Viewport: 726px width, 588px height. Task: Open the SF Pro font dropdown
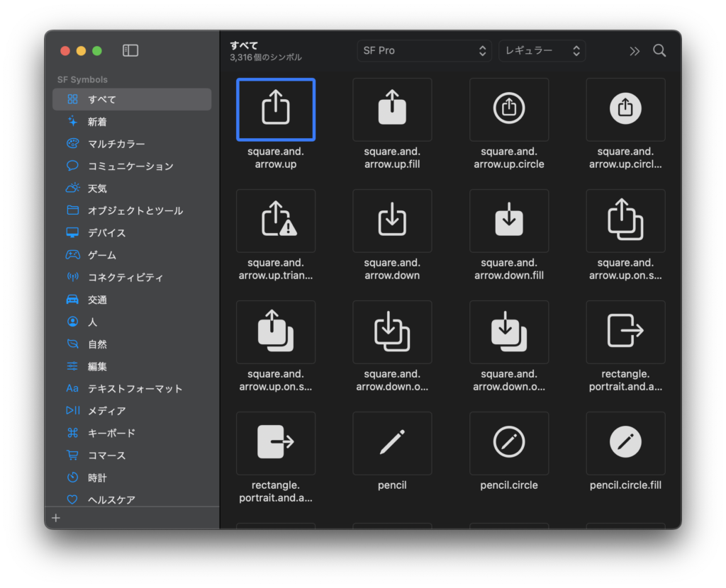point(424,50)
